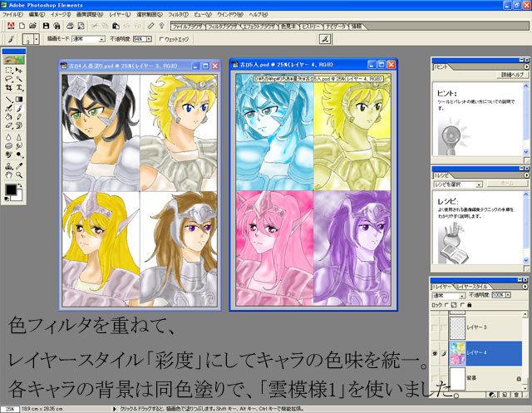Toggle lock transparent pixels checkbox

click(x=446, y=305)
